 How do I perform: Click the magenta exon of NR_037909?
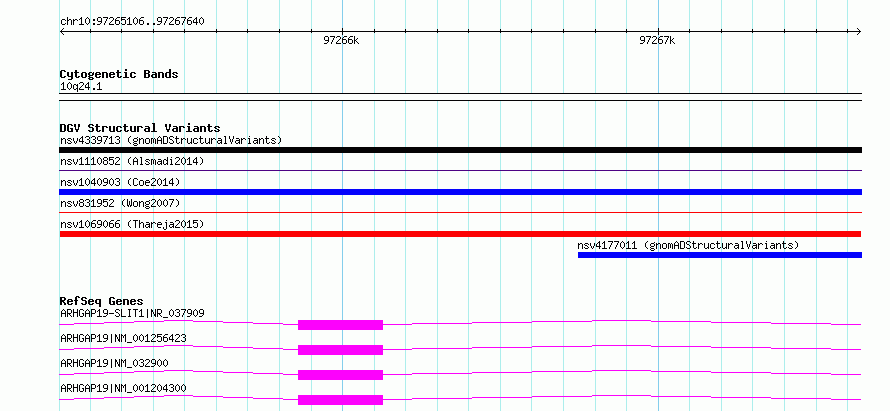(x=341, y=325)
